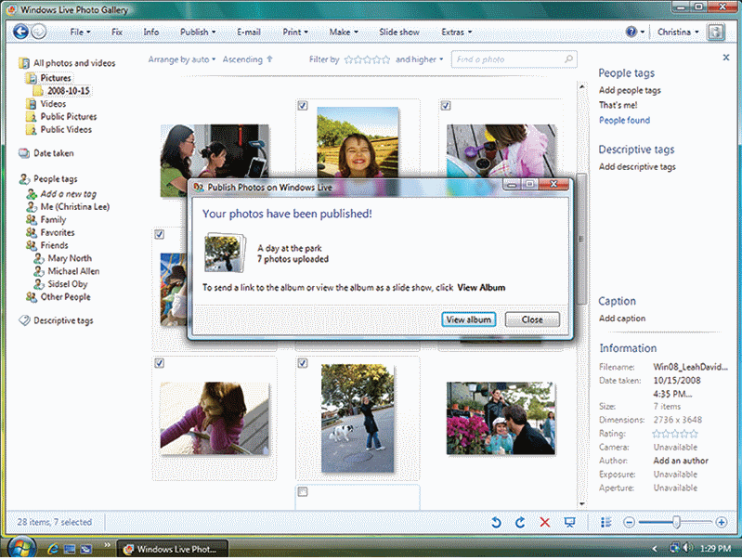Viewport: 742px width, 560px height.
Task: Click the zoom in plus icon
Action: 722,523
